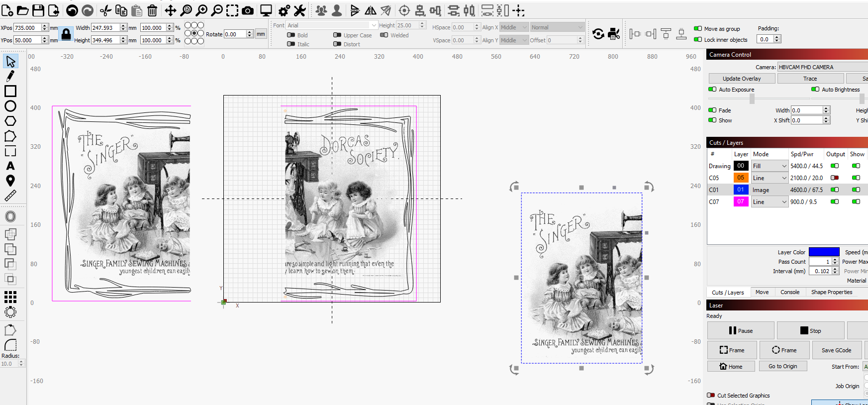The height and width of the screenshot is (405, 868).
Task: Select the Ellipse tool
Action: click(x=10, y=106)
